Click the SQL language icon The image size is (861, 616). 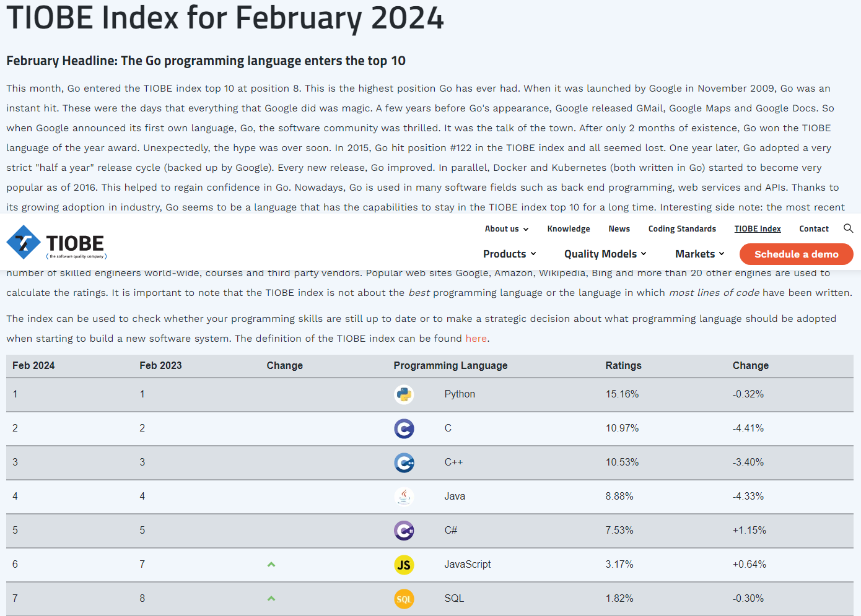click(404, 599)
